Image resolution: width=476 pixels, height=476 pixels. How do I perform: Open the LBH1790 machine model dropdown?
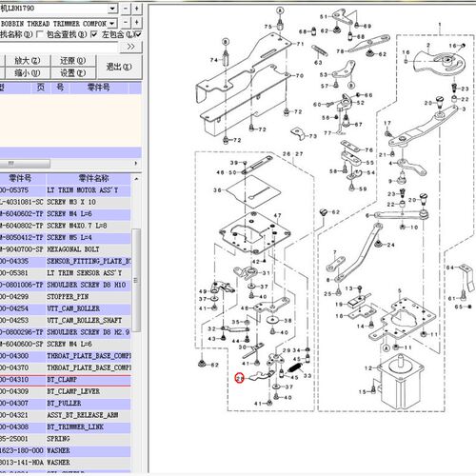(x=112, y=9)
